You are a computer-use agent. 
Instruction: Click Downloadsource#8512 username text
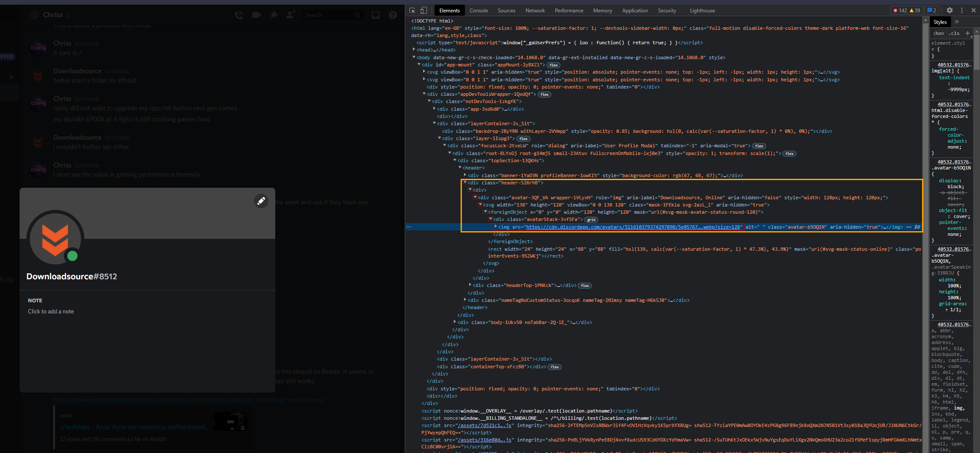tap(72, 276)
